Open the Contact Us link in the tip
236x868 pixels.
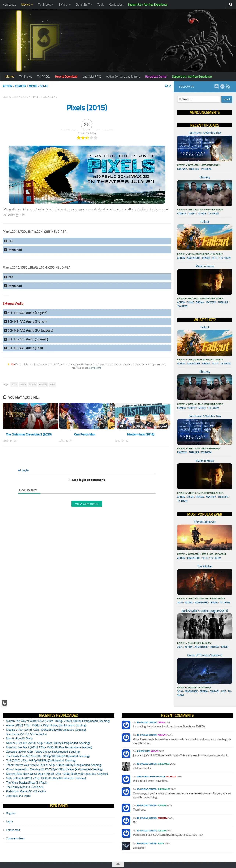[x=95, y=368]
